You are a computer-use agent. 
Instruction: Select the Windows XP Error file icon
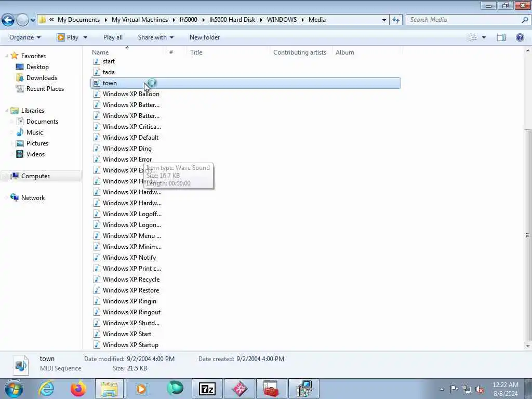click(x=97, y=159)
